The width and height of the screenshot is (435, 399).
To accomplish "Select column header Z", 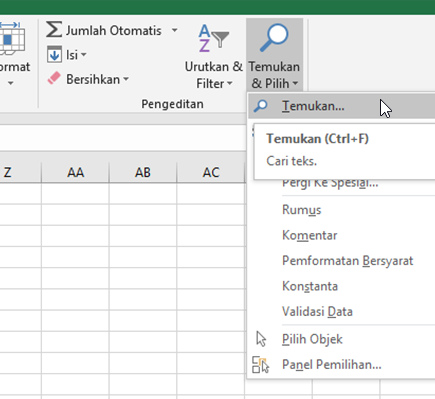I will [21, 172].
